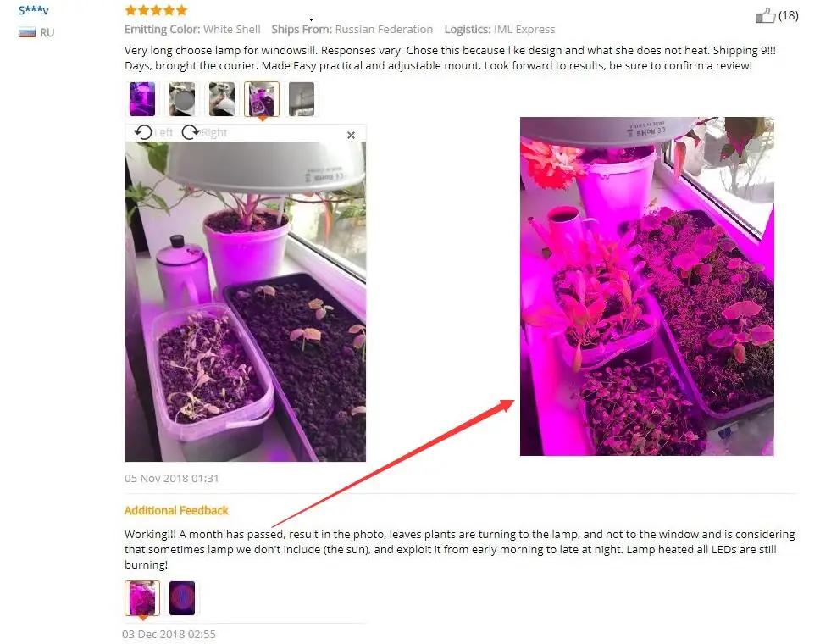The image size is (820, 644).
Task: Select the highlighted fourth review thumbnail
Action: [x=262, y=99]
